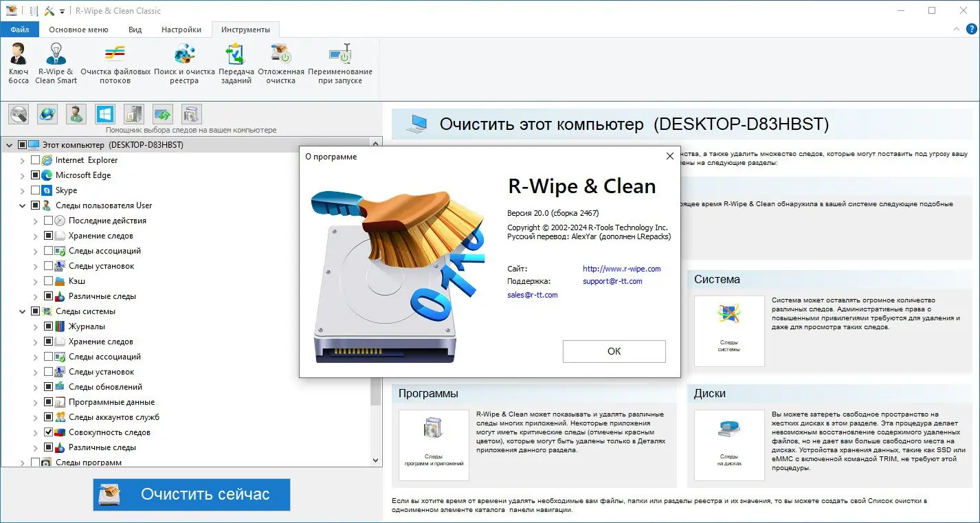The image size is (980, 523).
Task: Tick the Internet Explorer checkbox
Action: 36,160
